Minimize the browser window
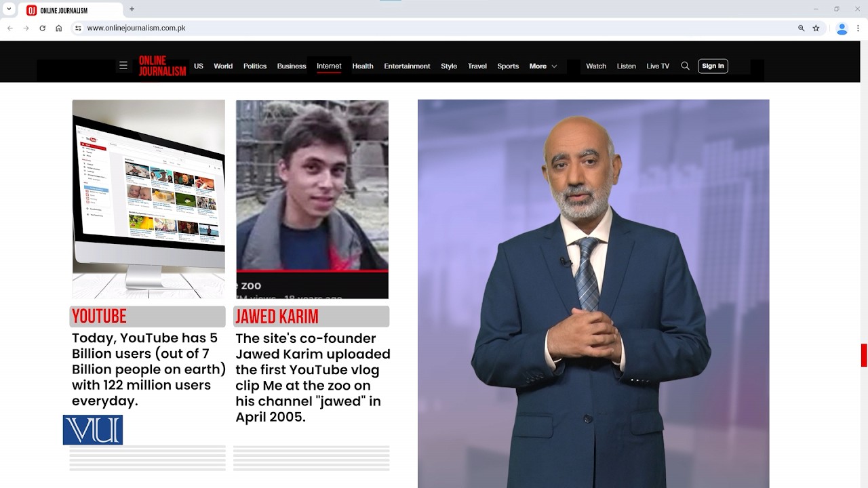This screenshot has width=868, height=488. click(816, 9)
